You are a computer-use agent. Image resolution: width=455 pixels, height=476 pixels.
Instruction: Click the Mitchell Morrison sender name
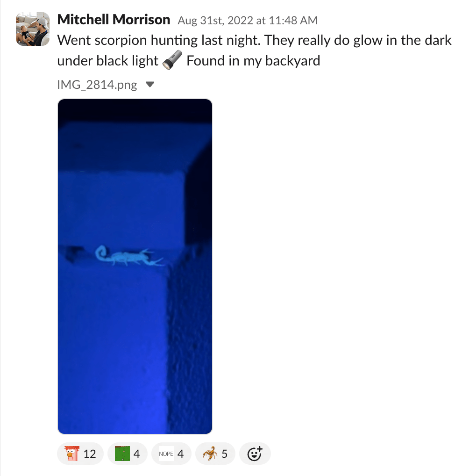point(114,20)
